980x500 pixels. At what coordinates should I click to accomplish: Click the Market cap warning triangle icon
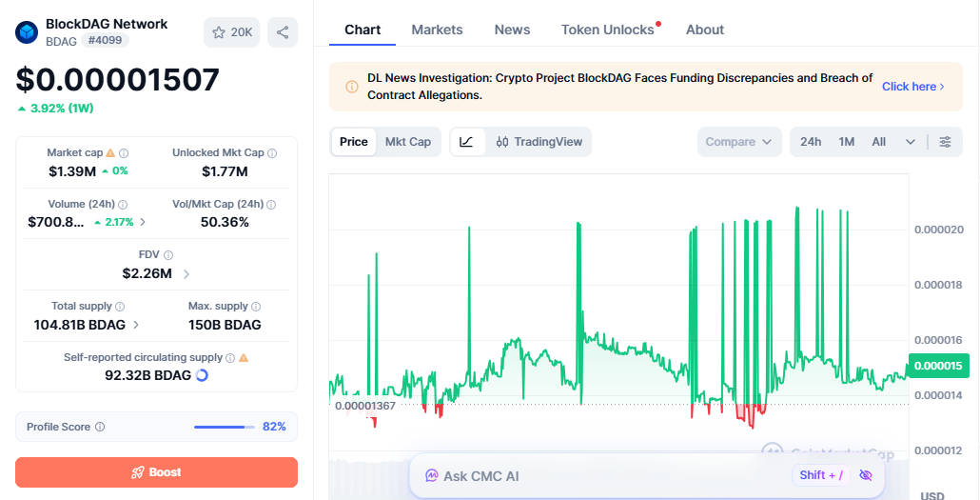coord(110,152)
